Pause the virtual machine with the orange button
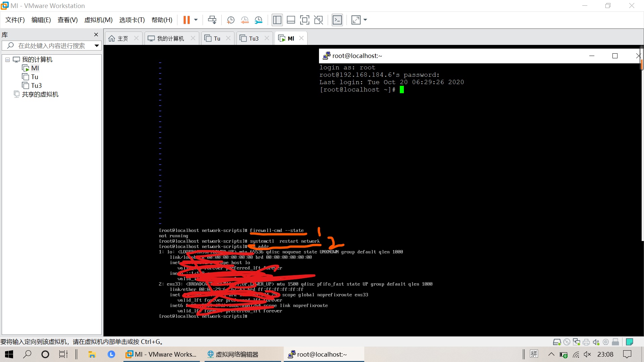Viewport: 644px width, 362px height. [x=186, y=20]
